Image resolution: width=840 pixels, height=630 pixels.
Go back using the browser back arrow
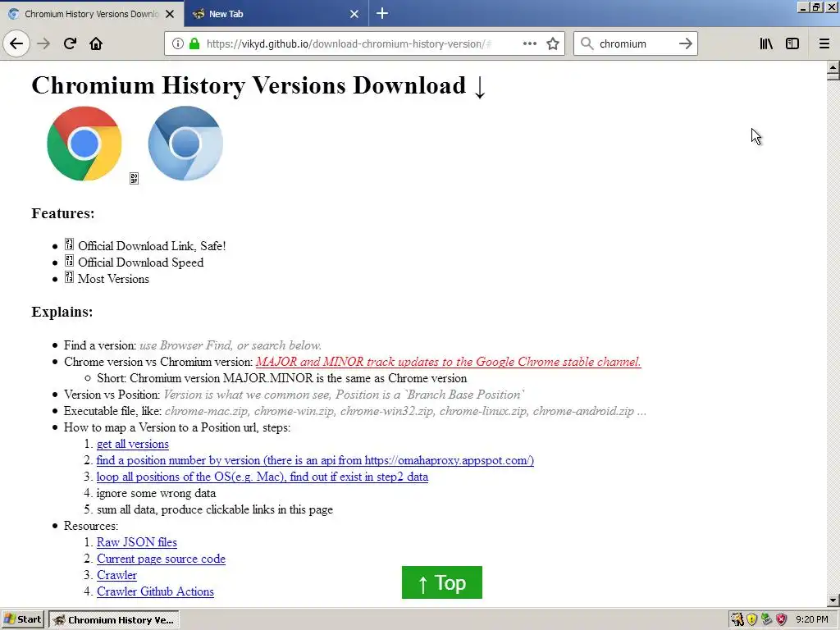[x=16, y=43]
